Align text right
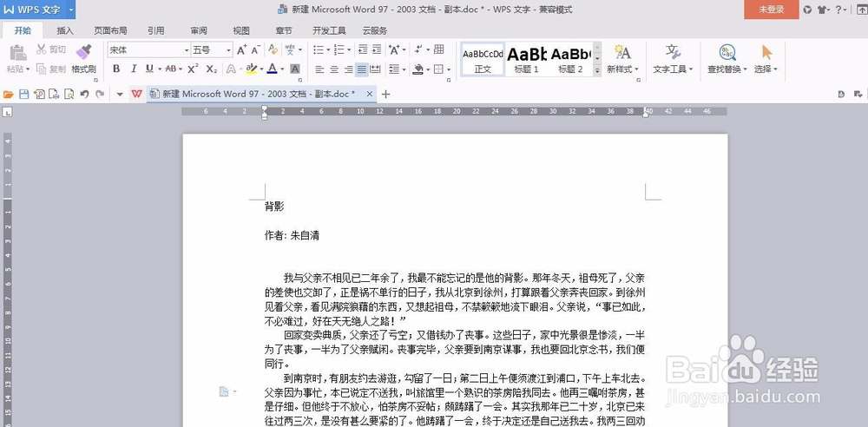The width and height of the screenshot is (868, 427). pyautogui.click(x=348, y=69)
